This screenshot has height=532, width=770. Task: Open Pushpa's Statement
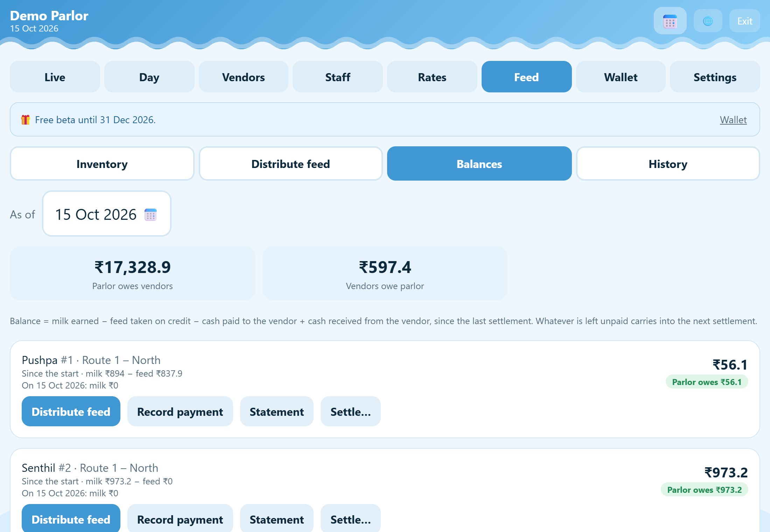coord(277,412)
